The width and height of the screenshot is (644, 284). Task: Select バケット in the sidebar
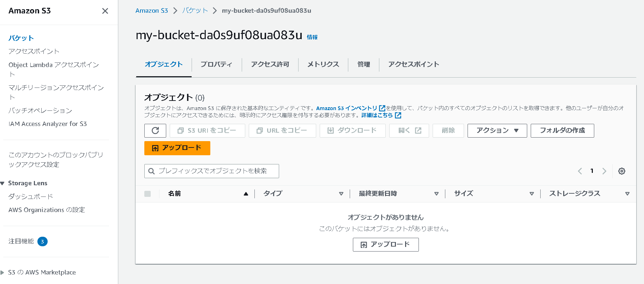(x=21, y=38)
